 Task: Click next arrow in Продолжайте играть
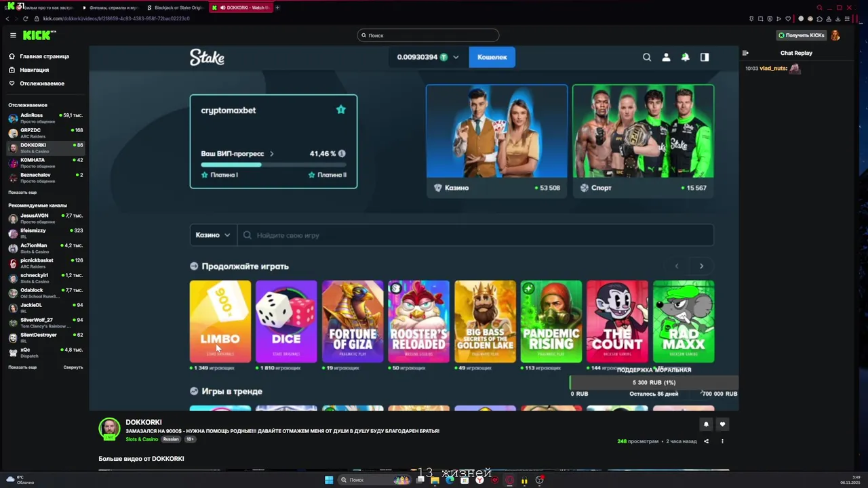pyautogui.click(x=701, y=266)
